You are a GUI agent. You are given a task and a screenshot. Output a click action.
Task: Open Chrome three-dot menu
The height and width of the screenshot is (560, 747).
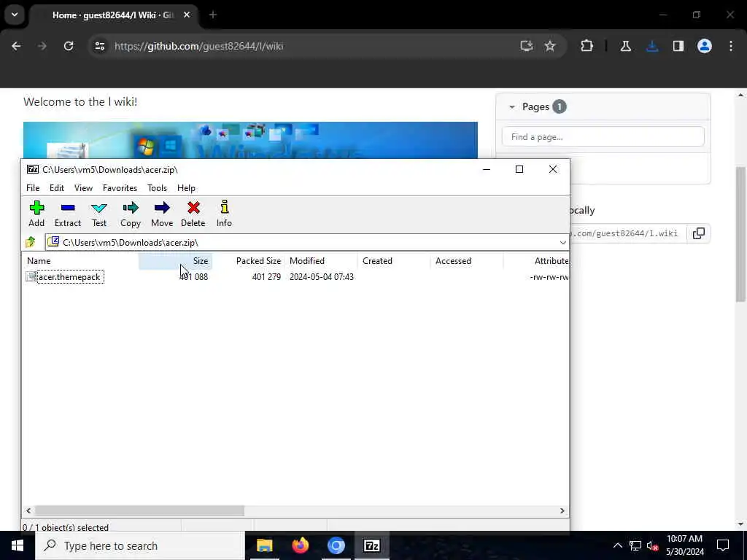(x=731, y=46)
